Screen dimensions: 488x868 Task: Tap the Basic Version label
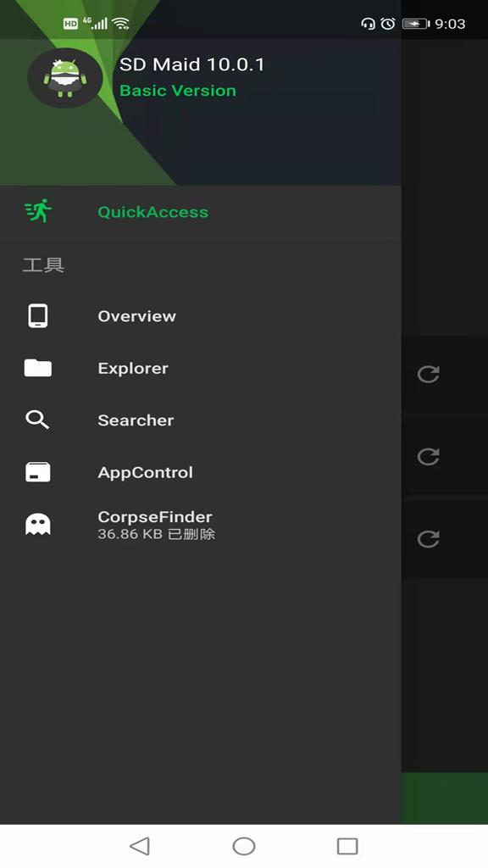[178, 91]
